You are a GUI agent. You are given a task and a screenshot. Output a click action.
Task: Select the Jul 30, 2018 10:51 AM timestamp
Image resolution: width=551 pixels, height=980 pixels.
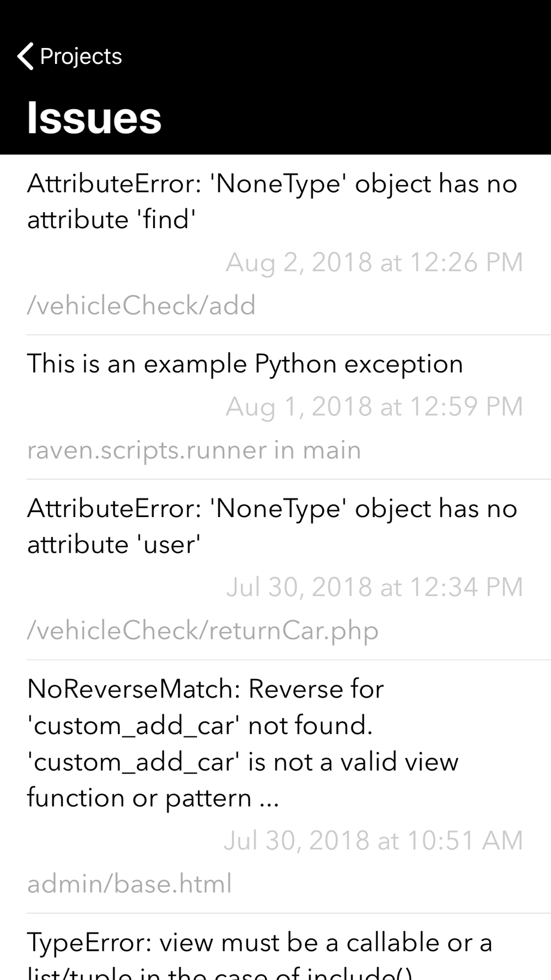pos(373,841)
